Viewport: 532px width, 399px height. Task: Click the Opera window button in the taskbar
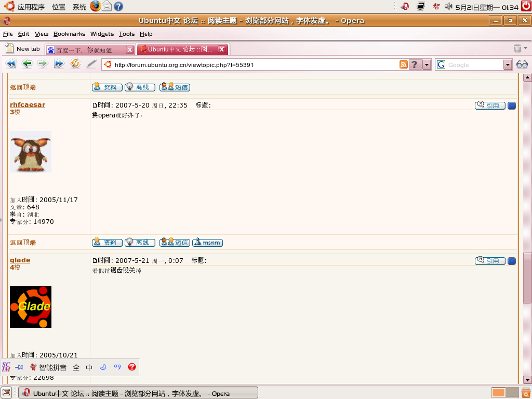[138, 393]
